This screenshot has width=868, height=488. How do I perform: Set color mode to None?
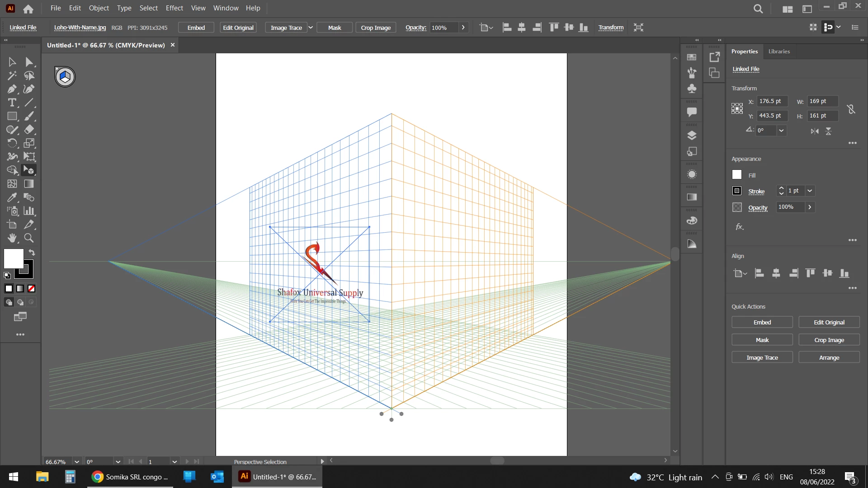[x=32, y=289]
